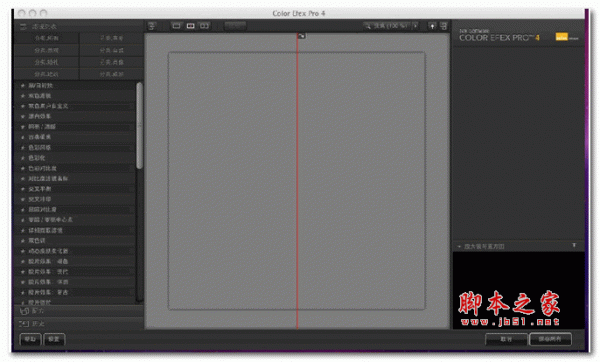Select the 分类:喜爱 favorites category tab

tap(111, 38)
